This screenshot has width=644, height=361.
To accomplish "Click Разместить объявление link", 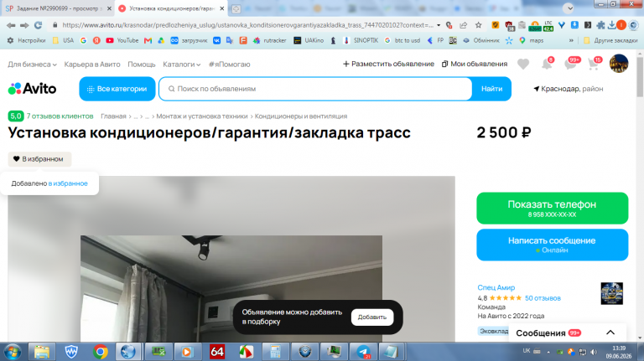I will click(388, 64).
